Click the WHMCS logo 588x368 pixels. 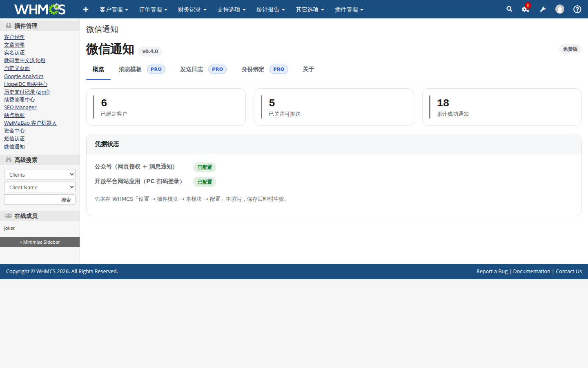point(40,9)
